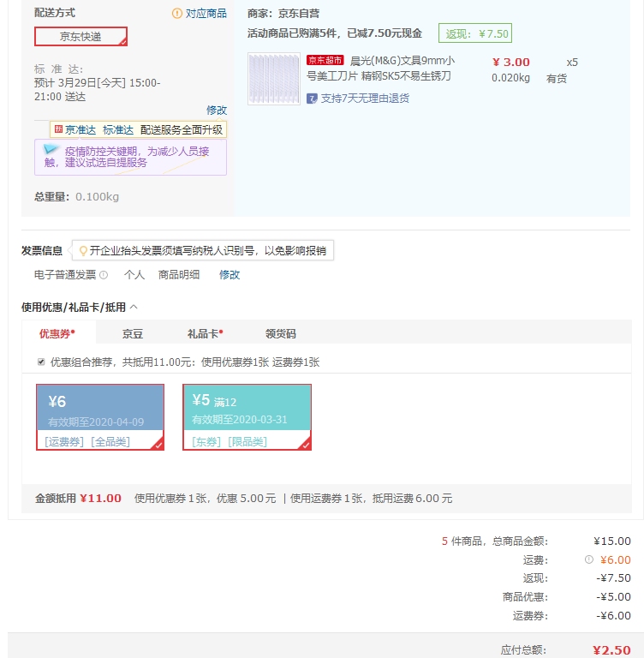Click the 7-day return icon
The height and width of the screenshot is (658, 644).
coord(312,99)
